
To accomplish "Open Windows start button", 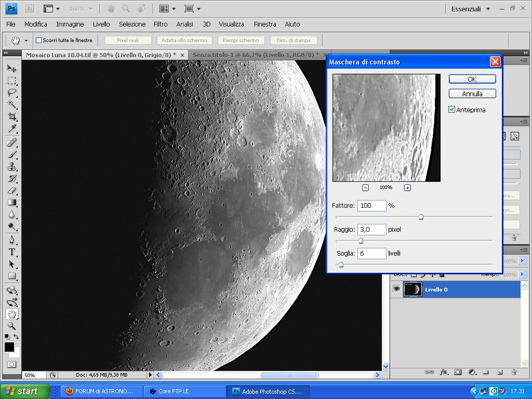I will tap(24, 391).
